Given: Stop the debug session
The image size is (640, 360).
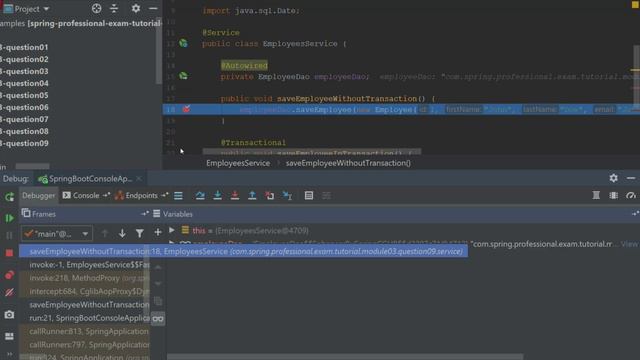Looking at the screenshot, I should pos(9,253).
